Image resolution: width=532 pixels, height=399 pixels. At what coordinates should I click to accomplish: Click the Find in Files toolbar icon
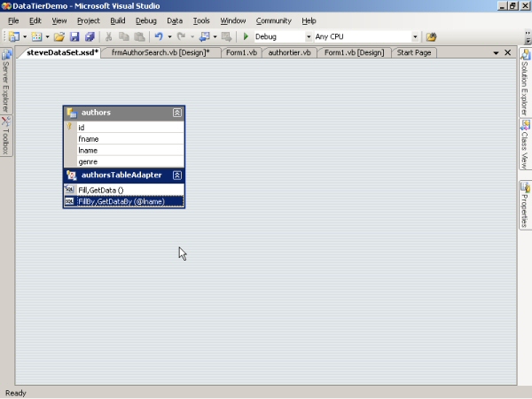pos(431,36)
